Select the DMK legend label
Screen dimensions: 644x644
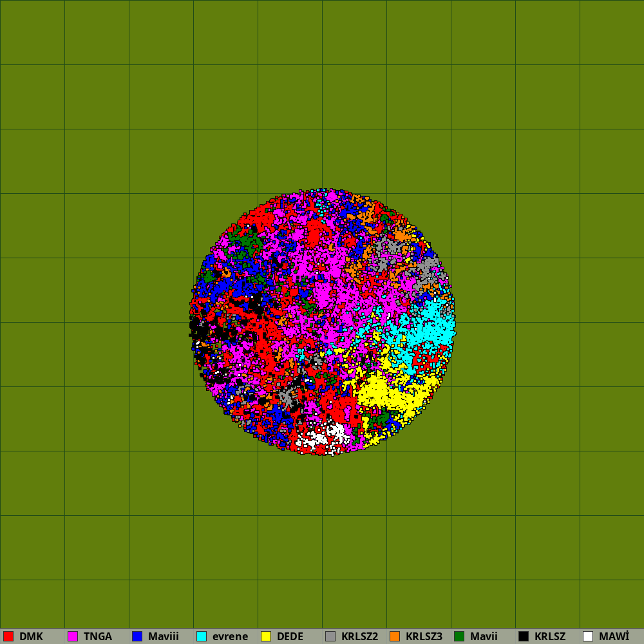(x=31, y=636)
